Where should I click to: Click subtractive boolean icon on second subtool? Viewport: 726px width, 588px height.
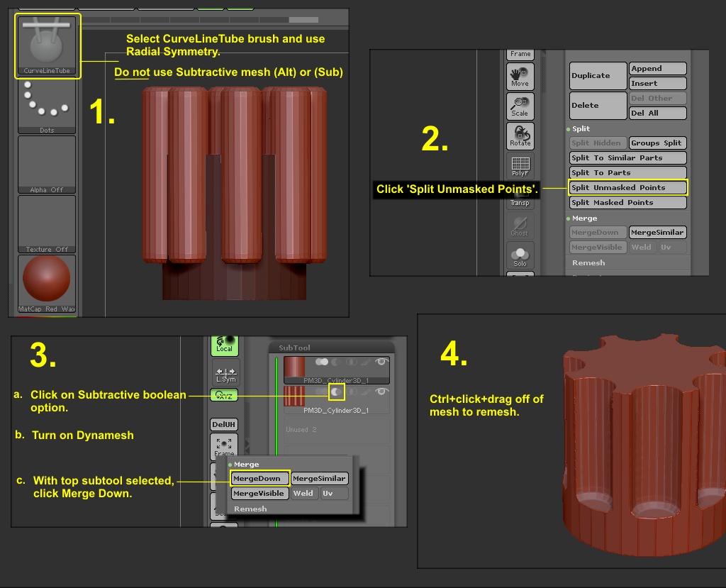[337, 392]
